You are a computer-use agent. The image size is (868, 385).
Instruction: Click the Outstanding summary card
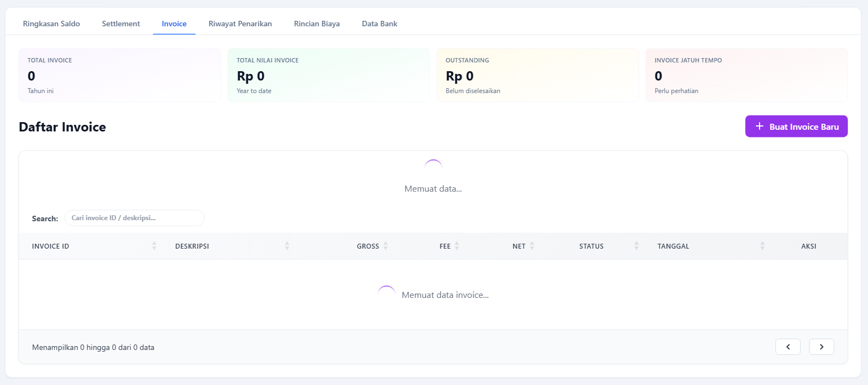pos(537,75)
